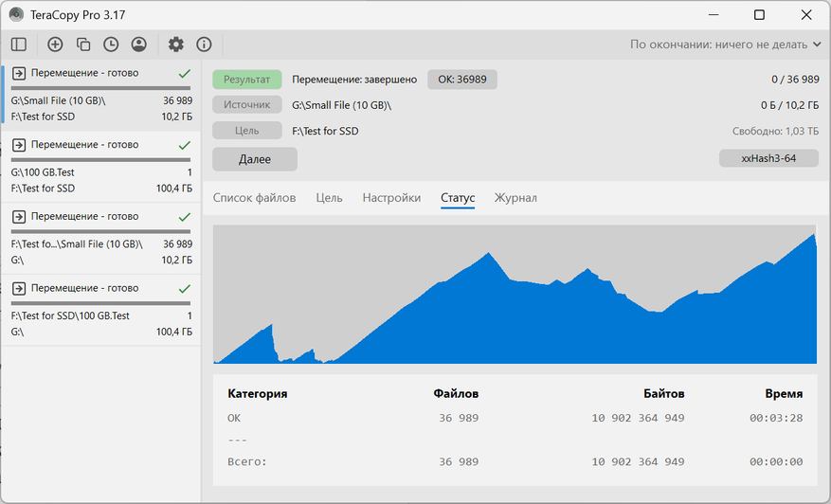Click the OK category row label
Viewport: 831px width, 504px height.
pos(234,418)
